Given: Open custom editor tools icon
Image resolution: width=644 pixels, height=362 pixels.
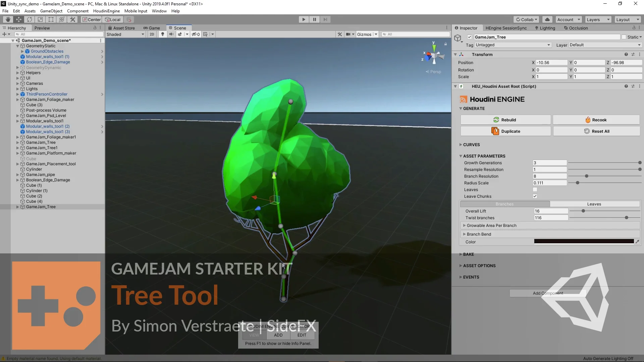Looking at the screenshot, I should 72,19.
